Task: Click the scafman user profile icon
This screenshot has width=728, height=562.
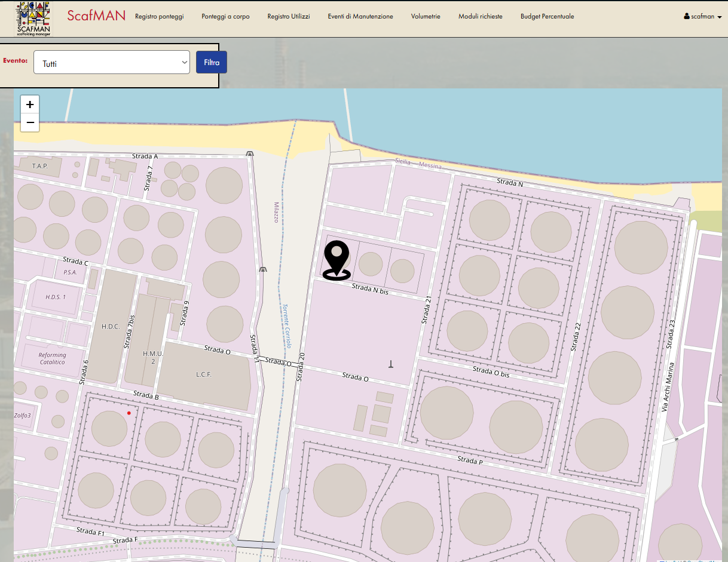Action: (x=687, y=17)
